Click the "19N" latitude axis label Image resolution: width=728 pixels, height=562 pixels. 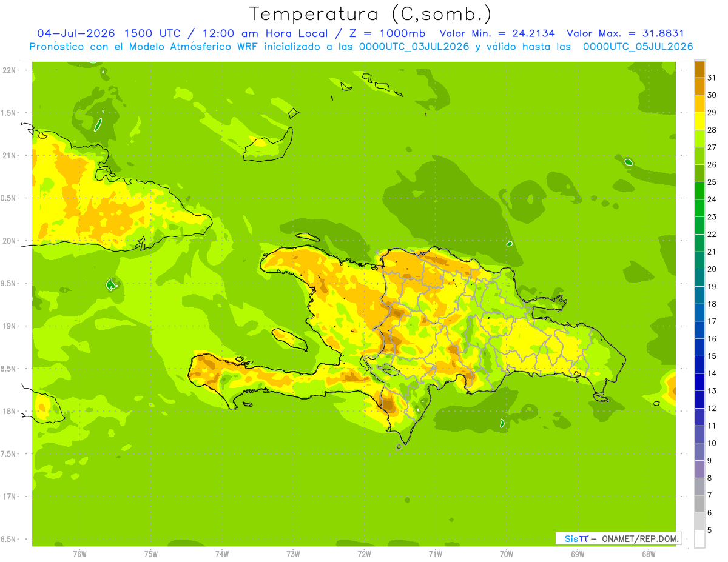coord(10,326)
